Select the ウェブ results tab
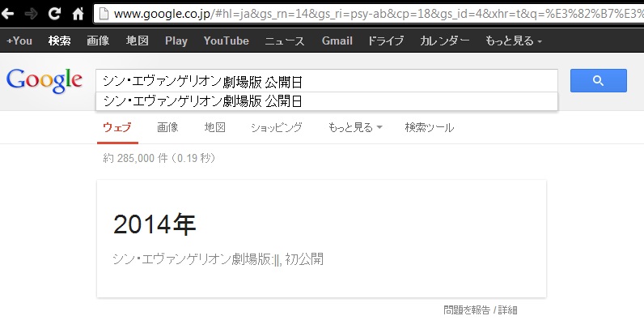Screen dimensions: 644x333 [x=117, y=127]
